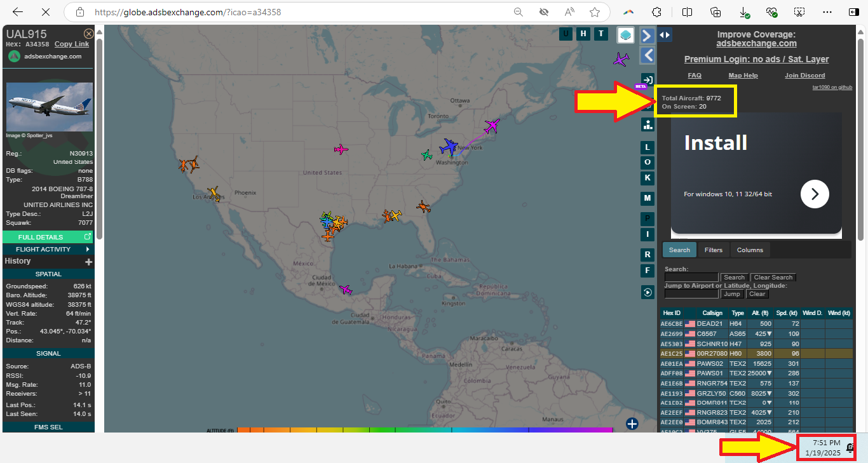Toggle the U button on map

click(566, 34)
